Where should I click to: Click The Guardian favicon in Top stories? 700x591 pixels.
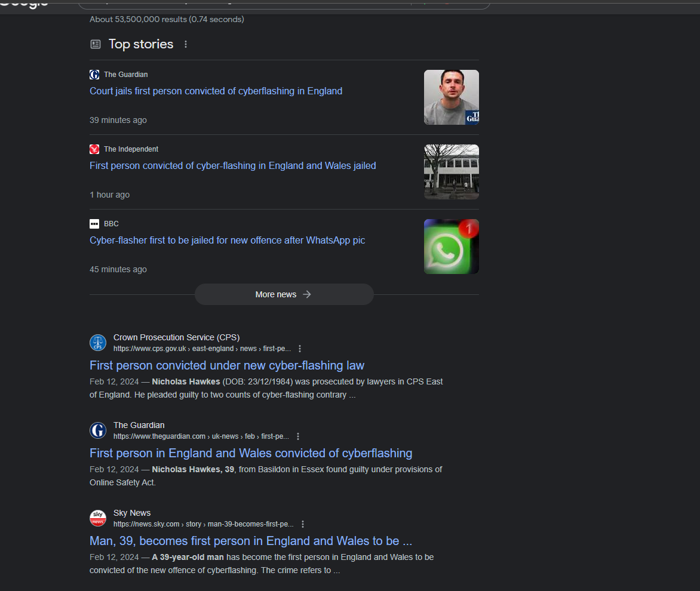tap(94, 75)
